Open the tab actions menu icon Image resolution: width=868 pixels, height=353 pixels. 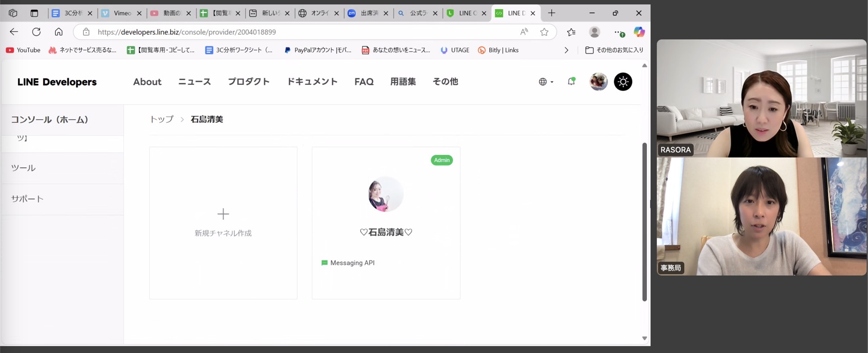tap(34, 13)
